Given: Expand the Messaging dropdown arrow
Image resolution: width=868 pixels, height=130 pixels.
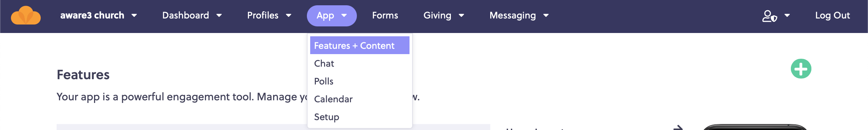Looking at the screenshot, I should point(546,16).
